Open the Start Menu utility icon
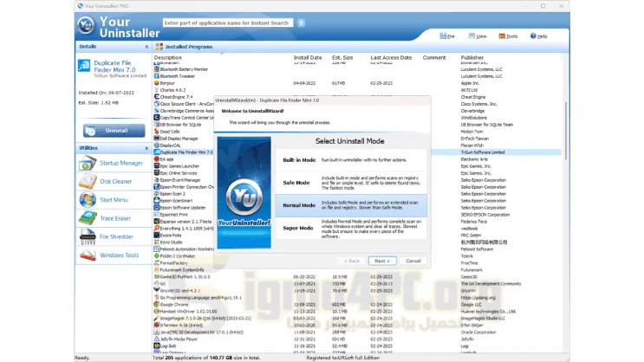The image size is (644, 362). tap(87, 200)
